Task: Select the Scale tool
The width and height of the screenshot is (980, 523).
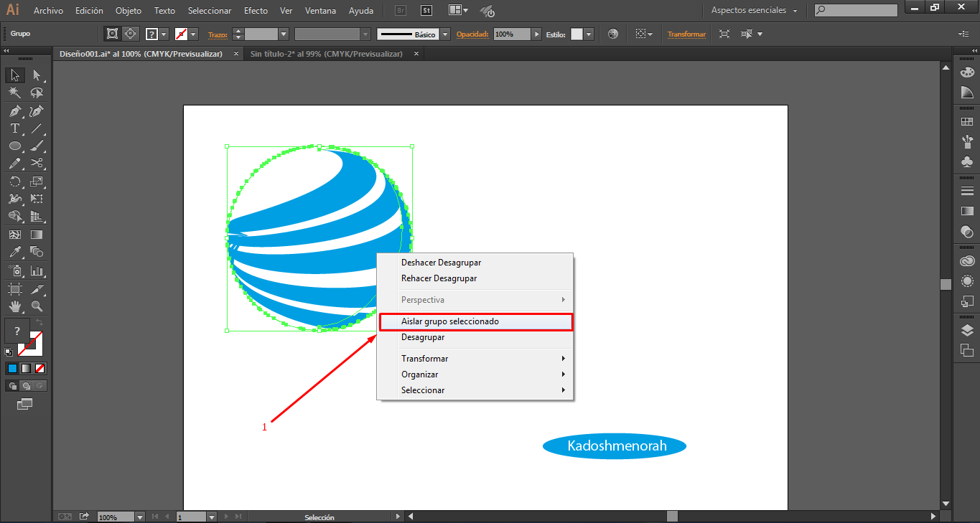Action: coord(37,182)
